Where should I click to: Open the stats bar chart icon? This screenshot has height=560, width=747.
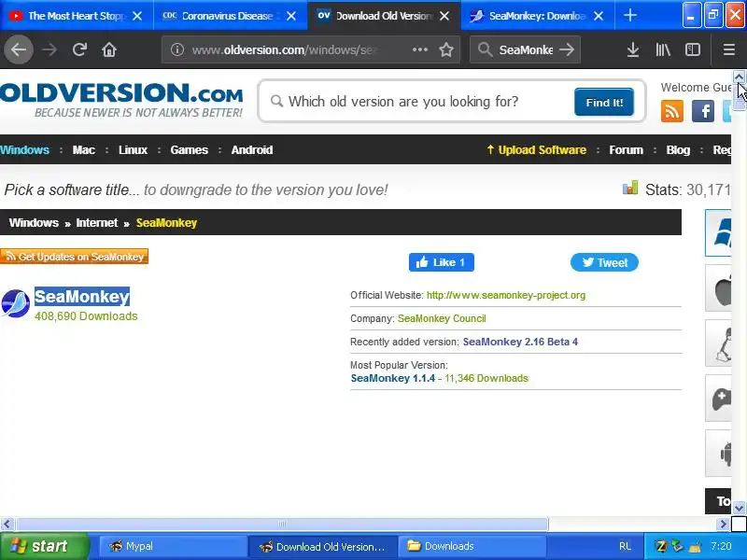point(630,189)
